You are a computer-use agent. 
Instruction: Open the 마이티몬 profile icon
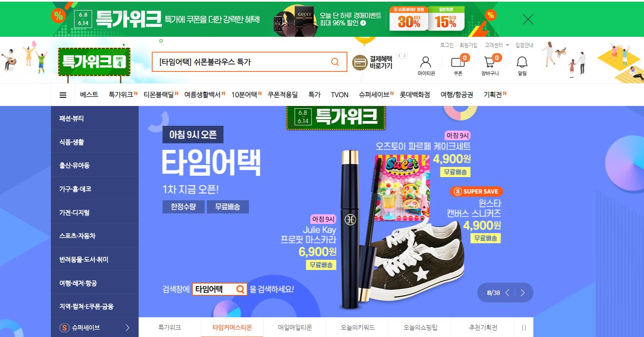pos(426,65)
